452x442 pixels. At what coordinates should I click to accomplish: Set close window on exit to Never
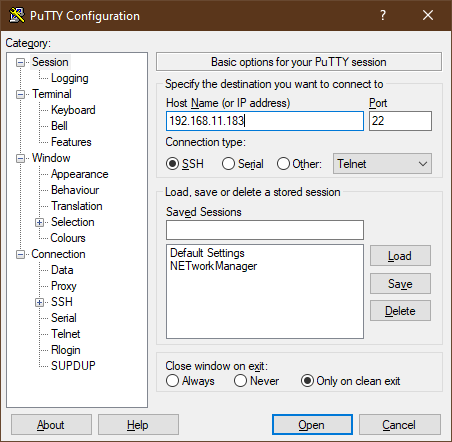[240, 381]
